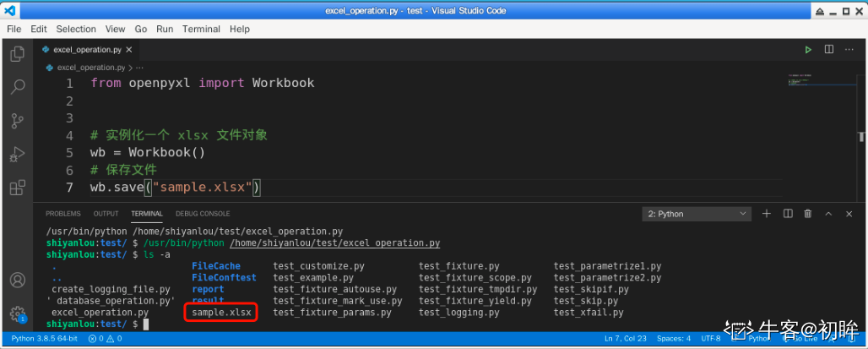Viewport: 868px width, 349px height.
Task: Create a new terminal with plus icon
Action: [767, 214]
